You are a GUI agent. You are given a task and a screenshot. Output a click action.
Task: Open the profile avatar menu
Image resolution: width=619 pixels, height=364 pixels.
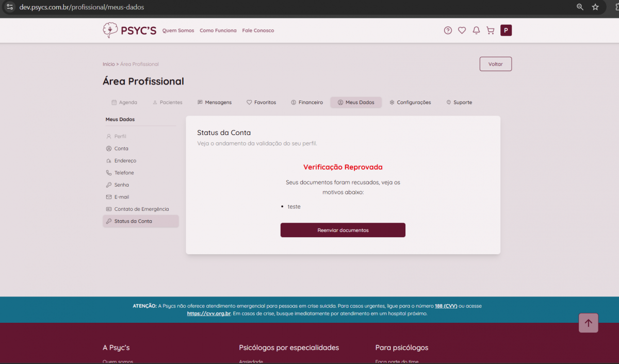(506, 30)
